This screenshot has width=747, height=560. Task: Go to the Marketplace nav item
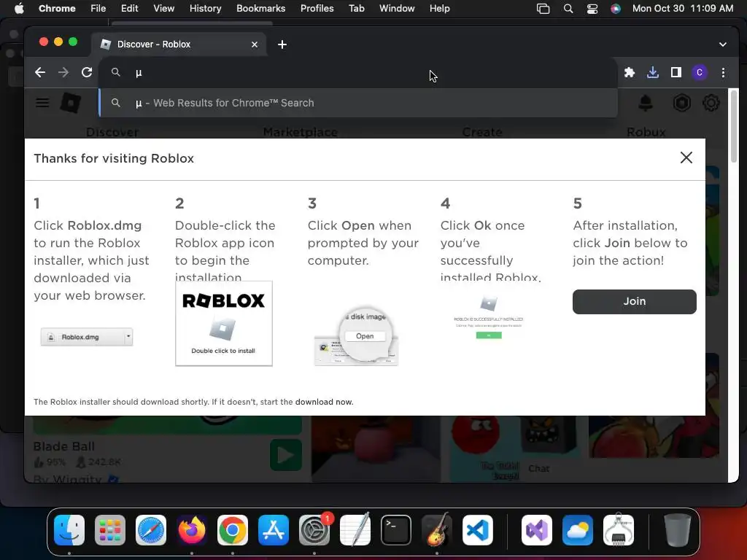[300, 132]
